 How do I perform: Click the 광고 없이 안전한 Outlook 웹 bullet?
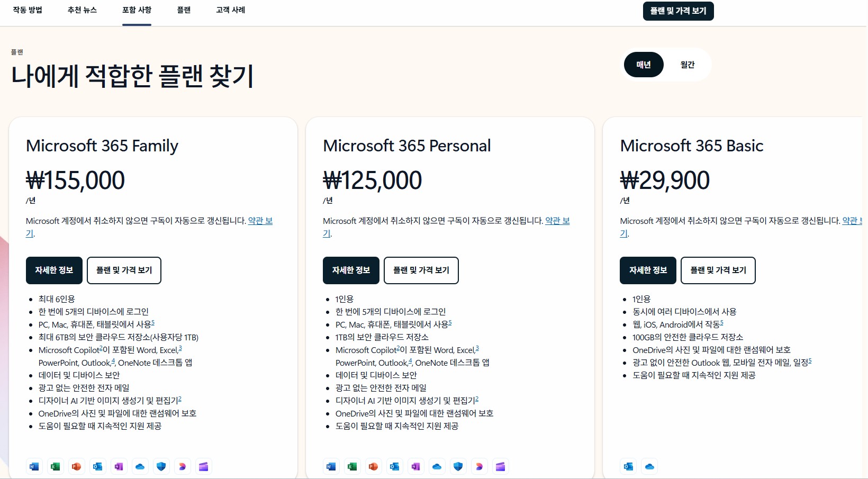pyautogui.click(x=722, y=363)
